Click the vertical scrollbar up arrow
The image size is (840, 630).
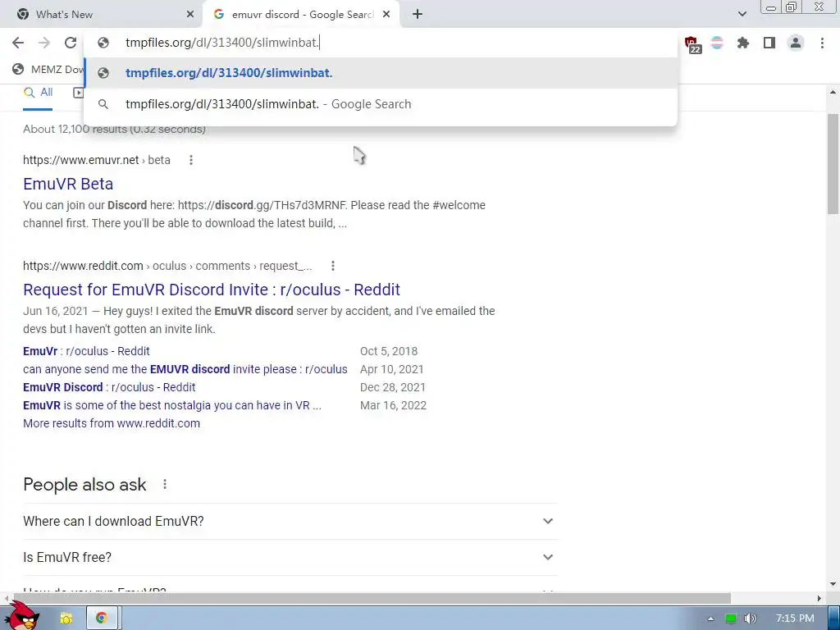pyautogui.click(x=833, y=92)
